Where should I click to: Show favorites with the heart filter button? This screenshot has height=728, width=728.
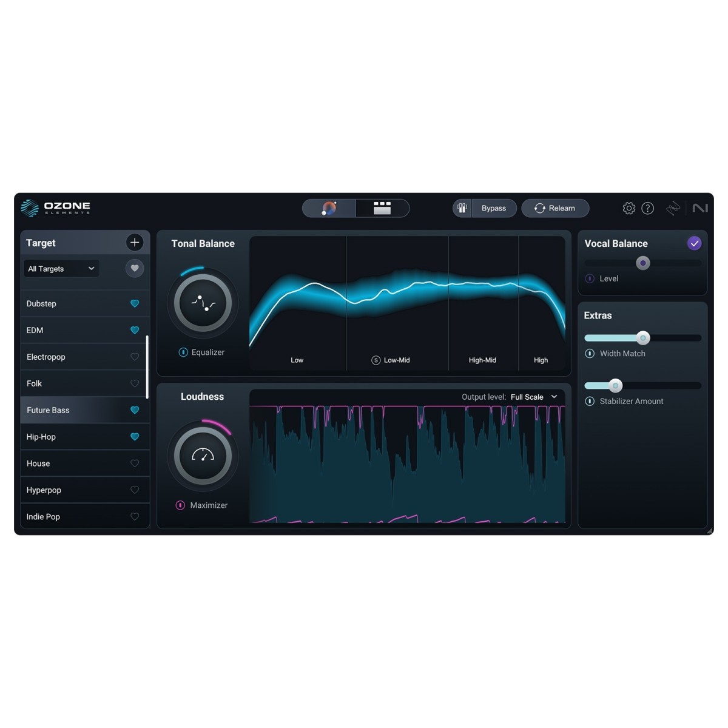tap(135, 268)
